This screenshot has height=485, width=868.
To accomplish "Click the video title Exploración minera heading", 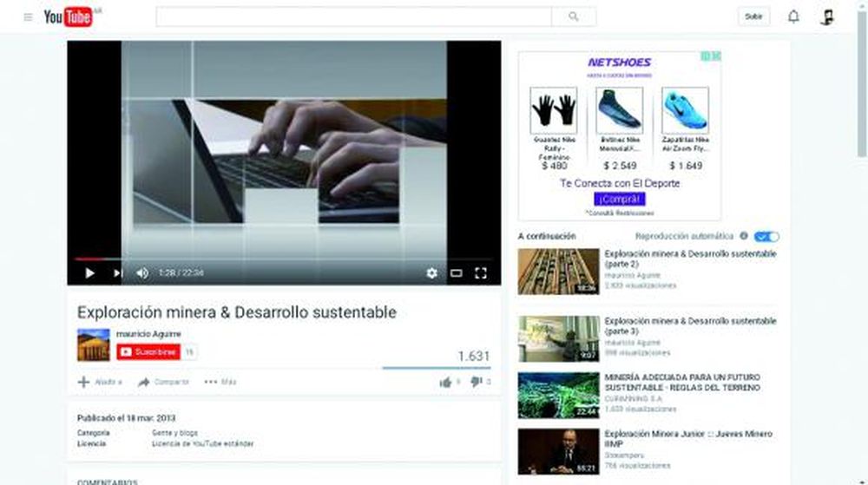I will coord(237,312).
